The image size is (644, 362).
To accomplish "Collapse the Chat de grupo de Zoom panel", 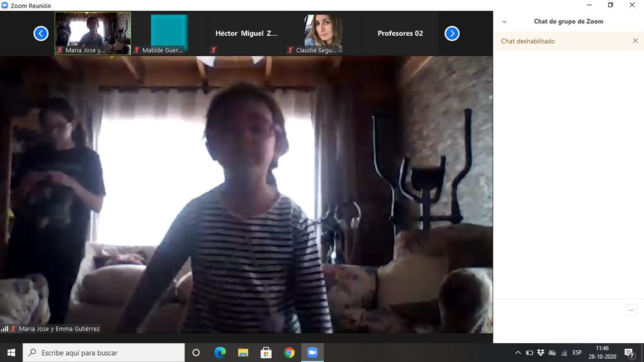I will pyautogui.click(x=504, y=21).
